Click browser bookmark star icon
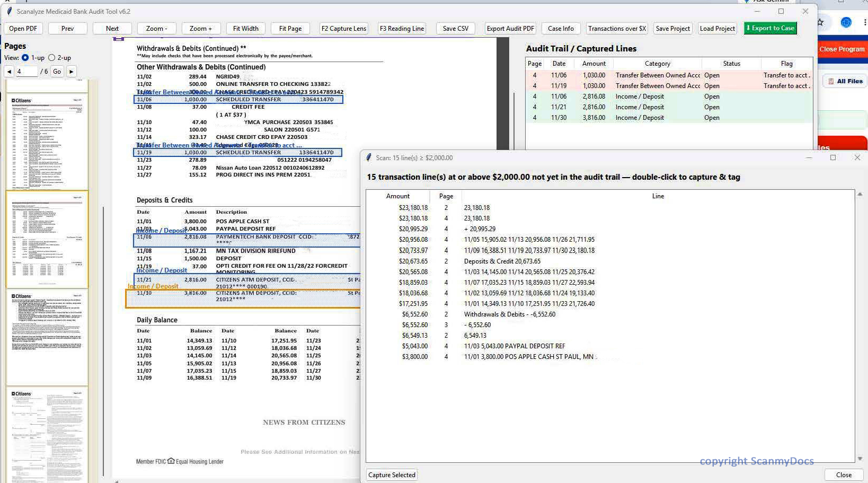 821,22
